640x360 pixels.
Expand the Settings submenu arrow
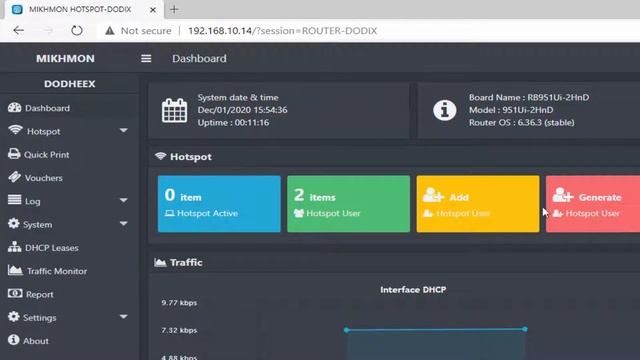point(124,317)
